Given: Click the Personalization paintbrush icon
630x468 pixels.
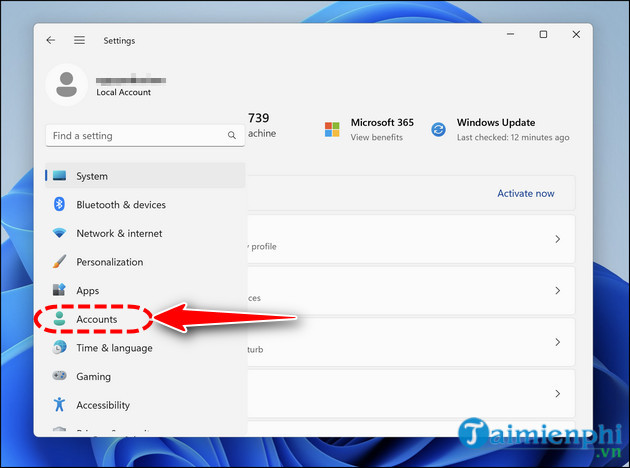Looking at the screenshot, I should (x=59, y=262).
